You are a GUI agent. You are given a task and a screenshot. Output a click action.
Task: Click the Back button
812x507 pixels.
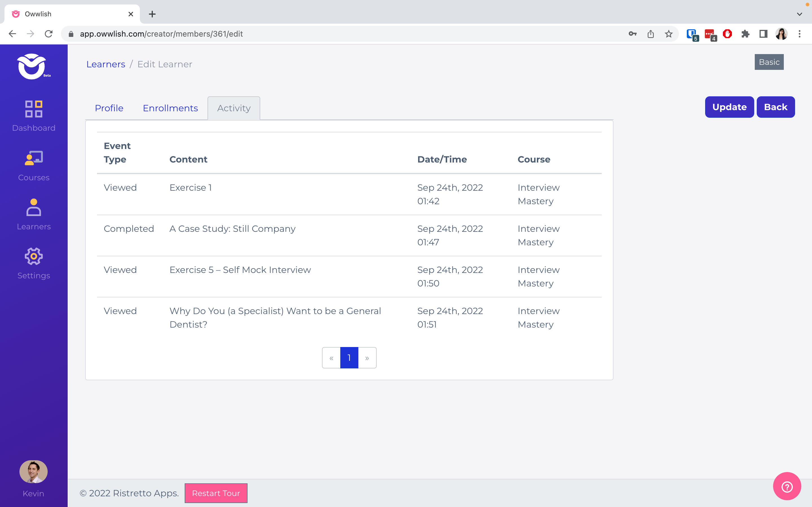775,107
